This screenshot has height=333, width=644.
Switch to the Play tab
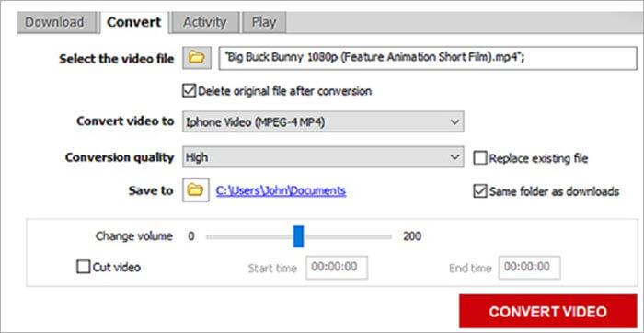click(264, 22)
